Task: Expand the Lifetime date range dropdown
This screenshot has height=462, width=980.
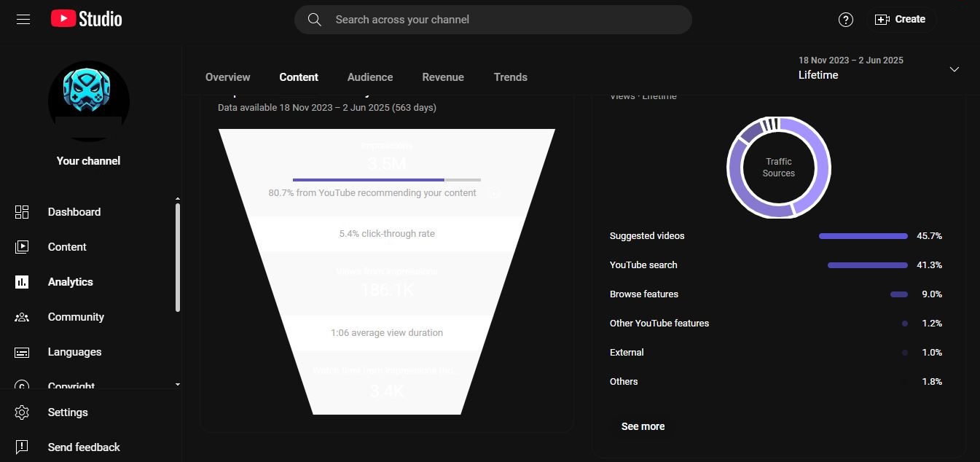Action: pos(954,69)
